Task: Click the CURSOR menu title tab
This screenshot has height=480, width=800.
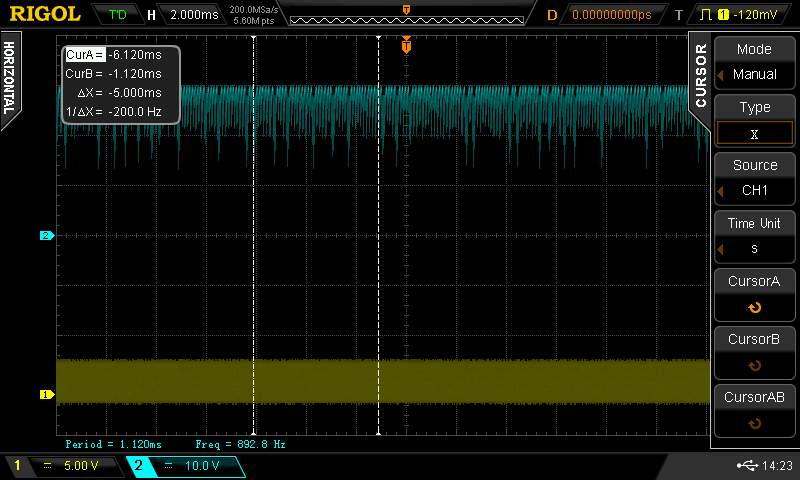Action: [x=700, y=76]
